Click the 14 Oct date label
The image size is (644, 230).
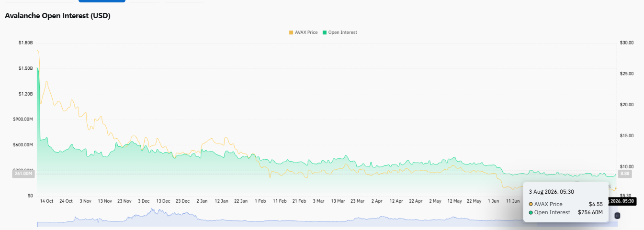[46, 201]
